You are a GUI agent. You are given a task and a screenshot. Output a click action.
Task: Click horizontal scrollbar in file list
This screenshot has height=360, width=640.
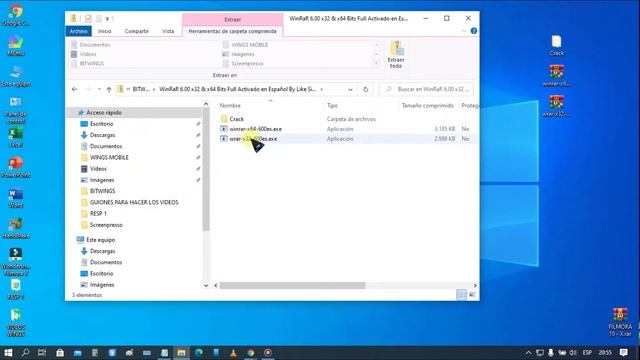(292, 286)
